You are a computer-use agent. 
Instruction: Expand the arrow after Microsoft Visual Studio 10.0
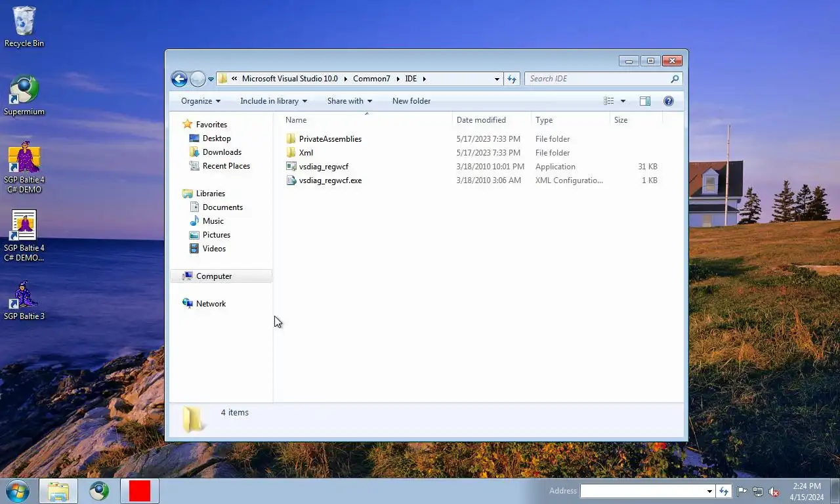[345, 79]
